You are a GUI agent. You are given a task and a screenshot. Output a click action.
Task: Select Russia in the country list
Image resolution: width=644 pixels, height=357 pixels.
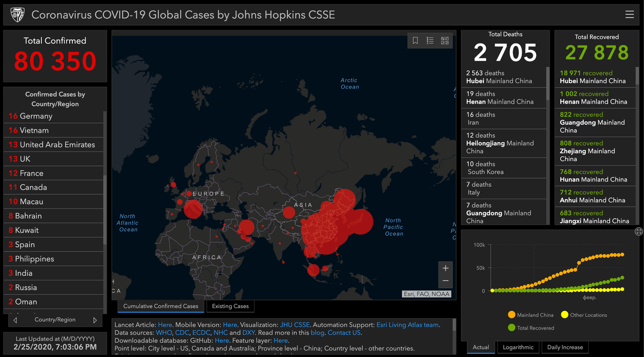(54, 287)
